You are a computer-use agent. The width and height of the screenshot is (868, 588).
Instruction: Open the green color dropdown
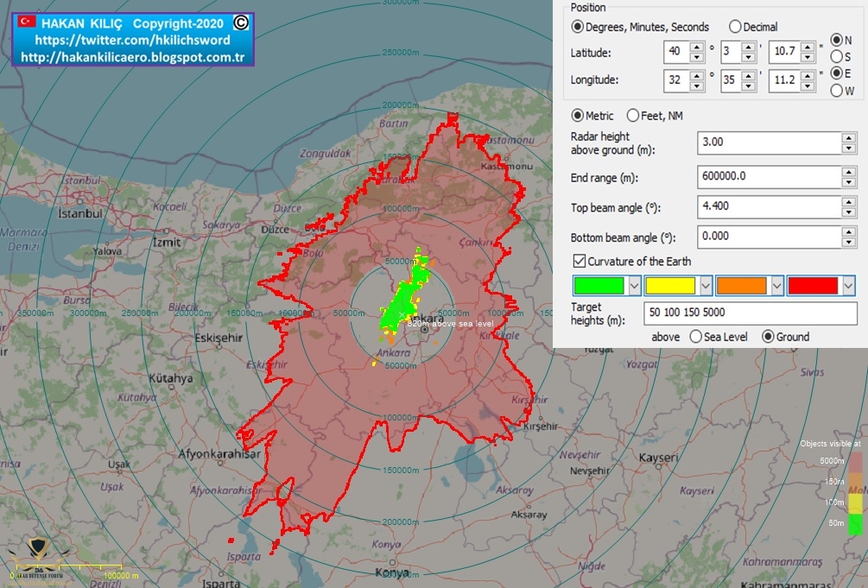[635, 286]
